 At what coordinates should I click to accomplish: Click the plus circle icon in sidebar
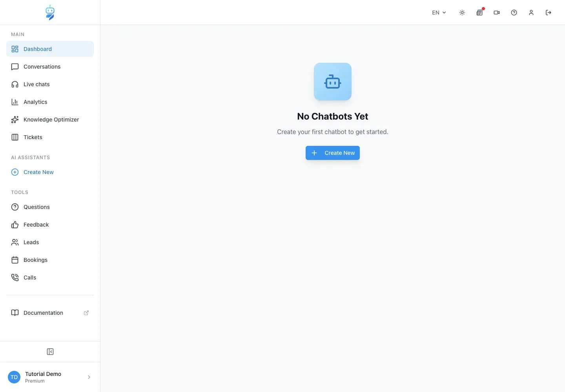coord(15,172)
